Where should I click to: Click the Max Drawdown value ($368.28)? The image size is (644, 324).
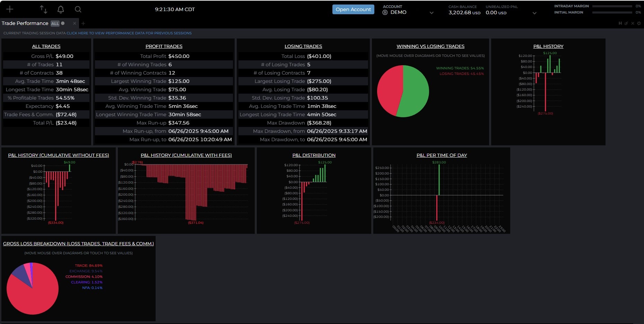point(319,123)
